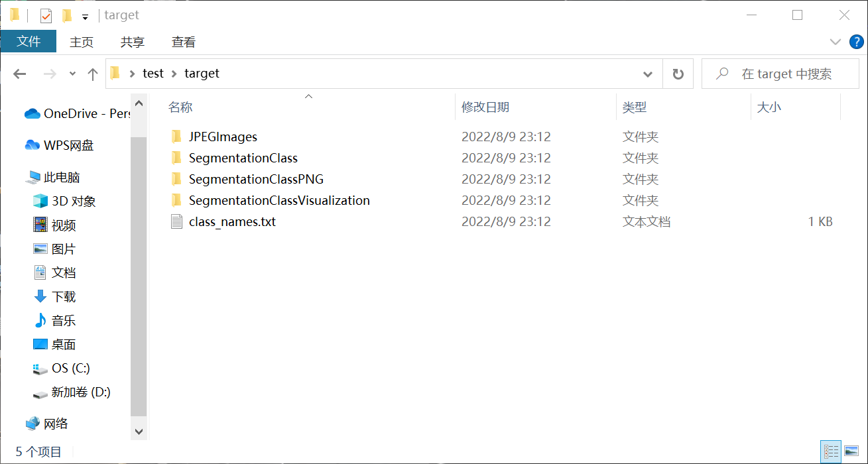Switch to large icons view layout
This screenshot has width=868, height=464.
click(851, 451)
